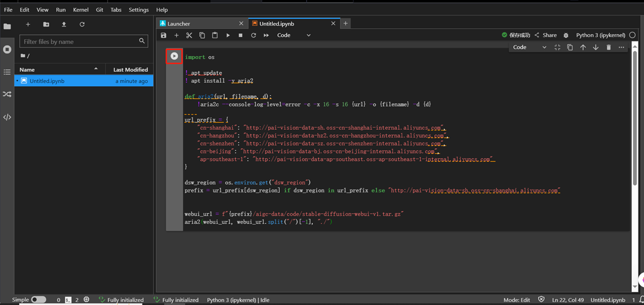Upload files using the upload arrow icon
This screenshot has height=305, width=644.
click(x=64, y=24)
